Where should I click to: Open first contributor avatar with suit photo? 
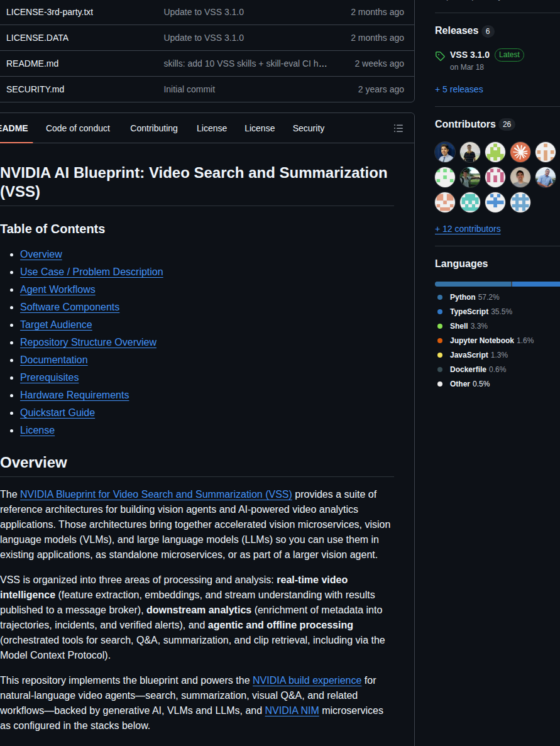(445, 152)
